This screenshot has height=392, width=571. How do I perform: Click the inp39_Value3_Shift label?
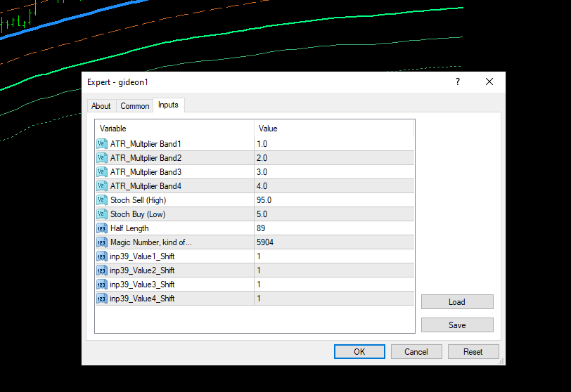pos(142,285)
